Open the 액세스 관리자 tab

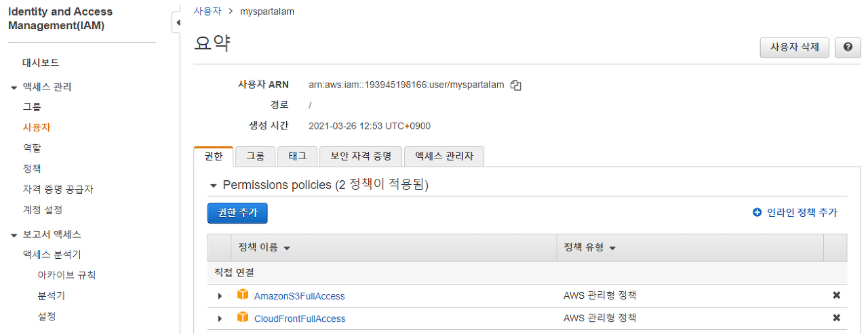tap(444, 156)
